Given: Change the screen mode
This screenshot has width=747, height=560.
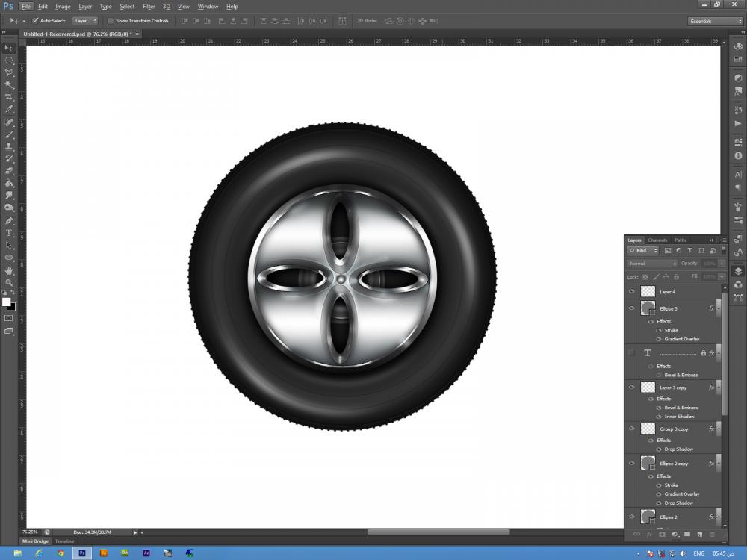Looking at the screenshot, I should pos(8,331).
